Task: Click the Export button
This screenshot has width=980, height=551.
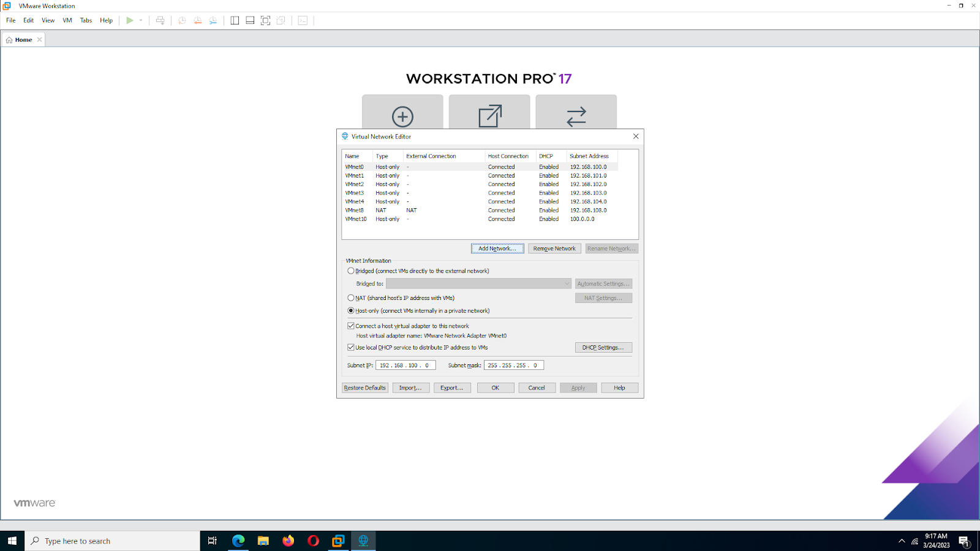Action: pos(452,388)
